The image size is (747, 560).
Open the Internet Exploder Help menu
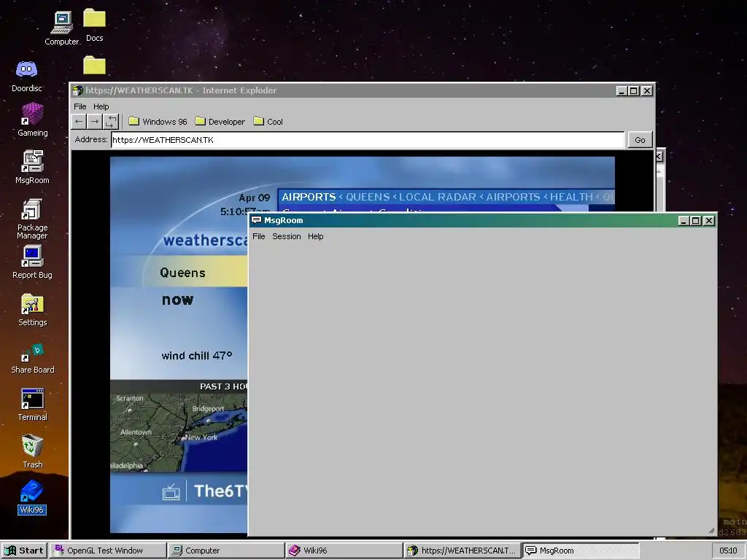(x=101, y=106)
